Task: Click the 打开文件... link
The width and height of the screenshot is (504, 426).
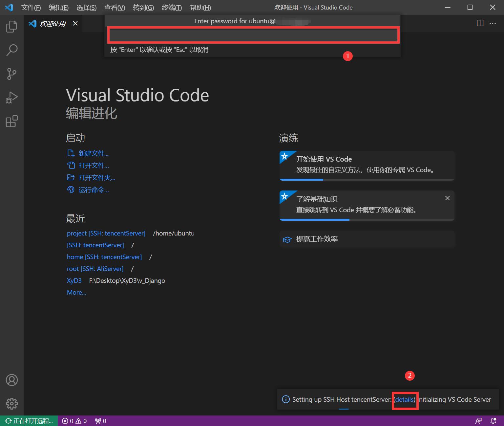Action: pyautogui.click(x=94, y=166)
